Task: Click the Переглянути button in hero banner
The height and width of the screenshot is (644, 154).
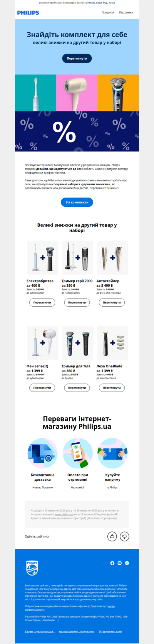Action: pos(77,58)
